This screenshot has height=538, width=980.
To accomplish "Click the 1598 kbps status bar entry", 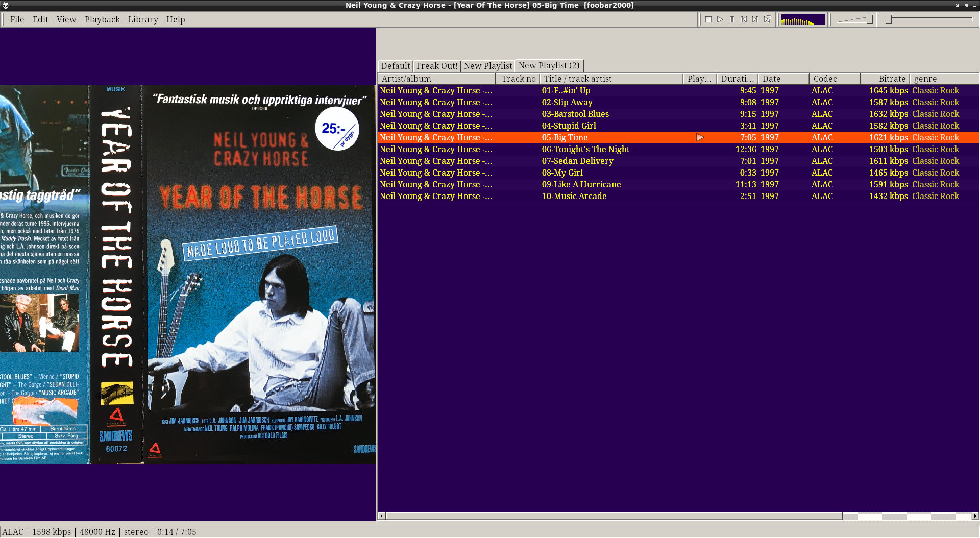I will tap(52, 532).
